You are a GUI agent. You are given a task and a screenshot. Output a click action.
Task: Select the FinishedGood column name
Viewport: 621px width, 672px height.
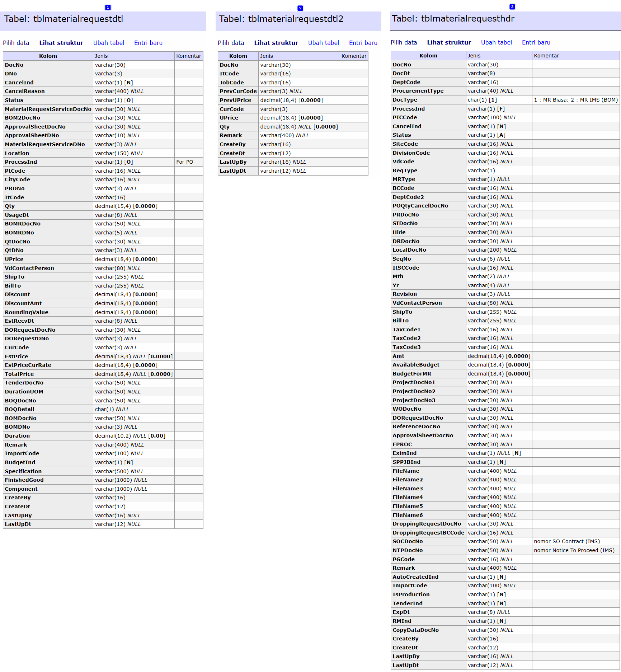tap(24, 480)
